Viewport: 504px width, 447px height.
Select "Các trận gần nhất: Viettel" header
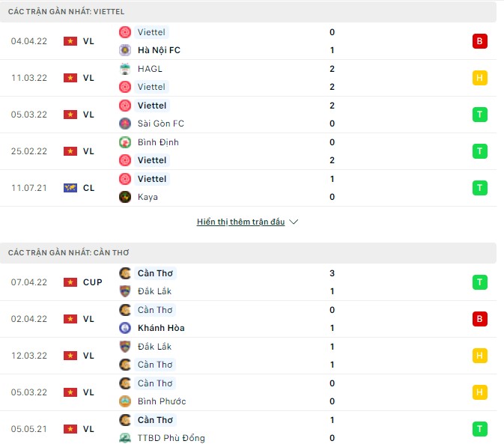(66, 12)
